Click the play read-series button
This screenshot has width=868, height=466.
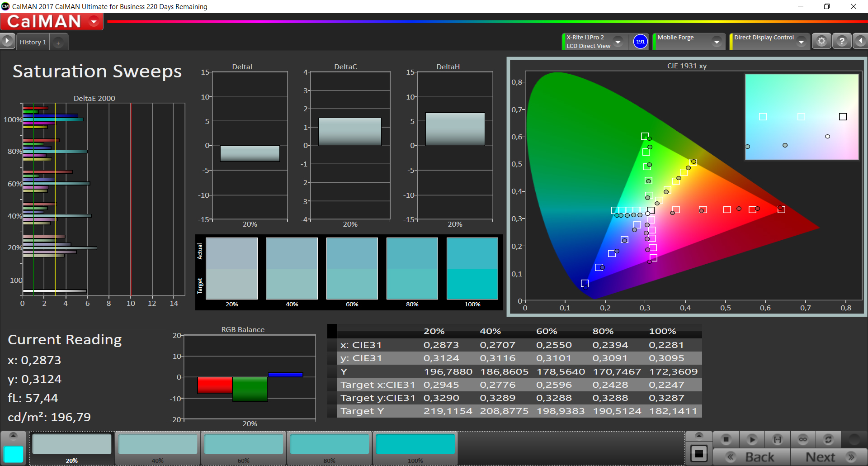752,439
